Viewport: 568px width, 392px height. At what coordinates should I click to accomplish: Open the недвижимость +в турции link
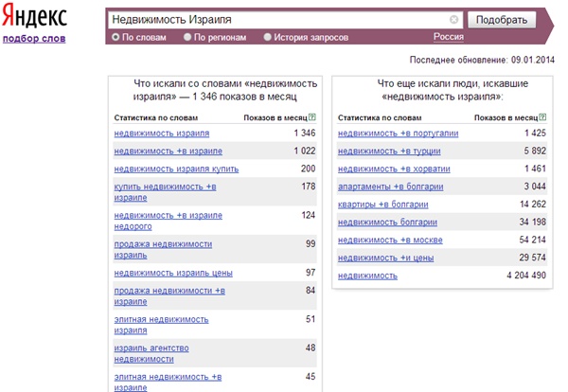pos(389,151)
